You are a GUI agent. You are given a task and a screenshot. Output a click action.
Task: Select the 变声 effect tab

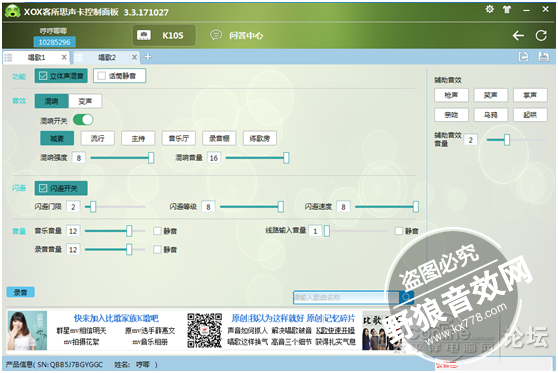85,101
